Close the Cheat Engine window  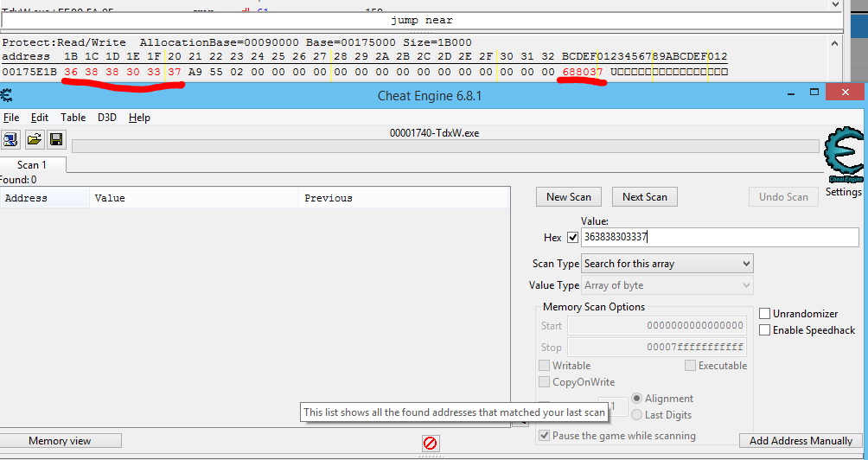tap(845, 95)
